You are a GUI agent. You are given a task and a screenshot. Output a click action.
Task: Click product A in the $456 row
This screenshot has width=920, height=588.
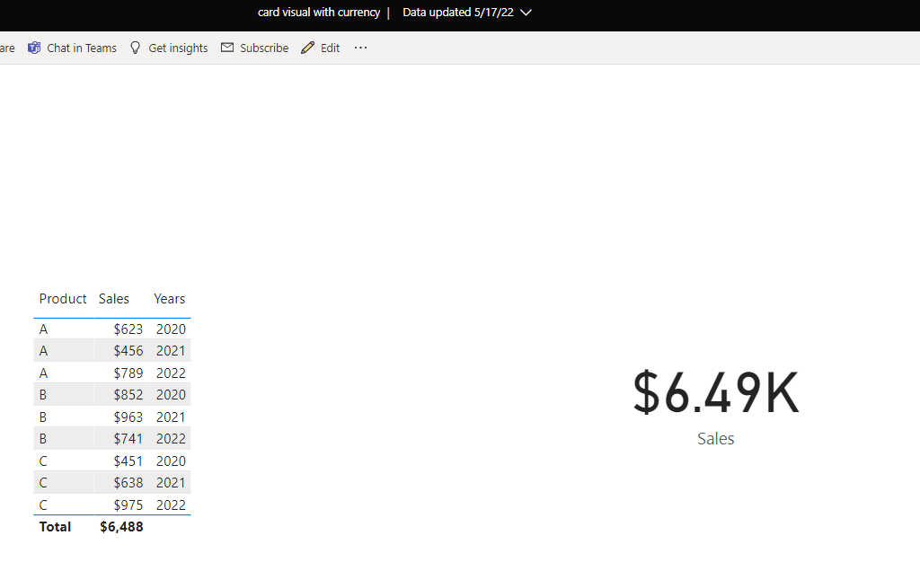point(43,351)
